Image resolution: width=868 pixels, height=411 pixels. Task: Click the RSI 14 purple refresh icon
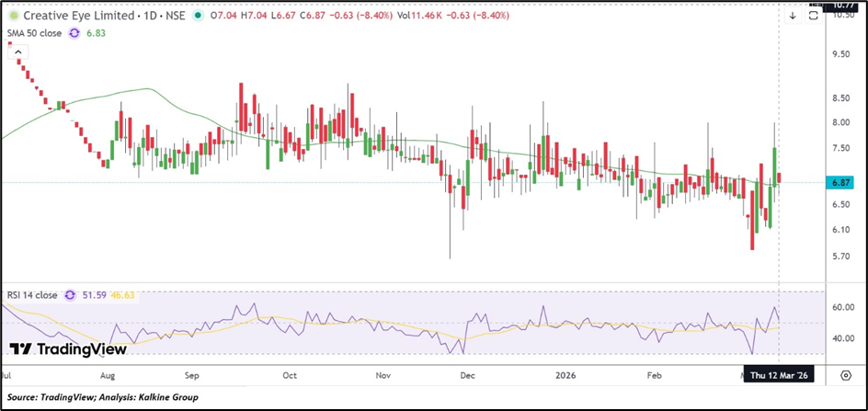67,295
